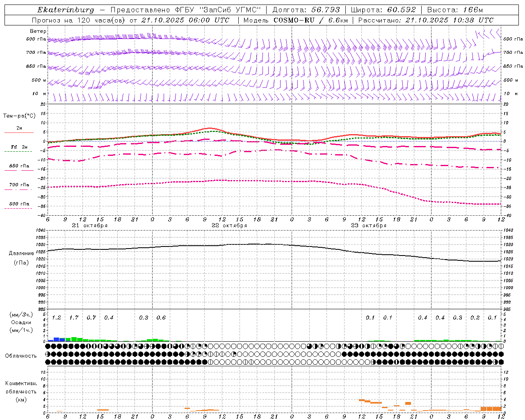Click the left '-40' temperature axis label

[42, 216]
